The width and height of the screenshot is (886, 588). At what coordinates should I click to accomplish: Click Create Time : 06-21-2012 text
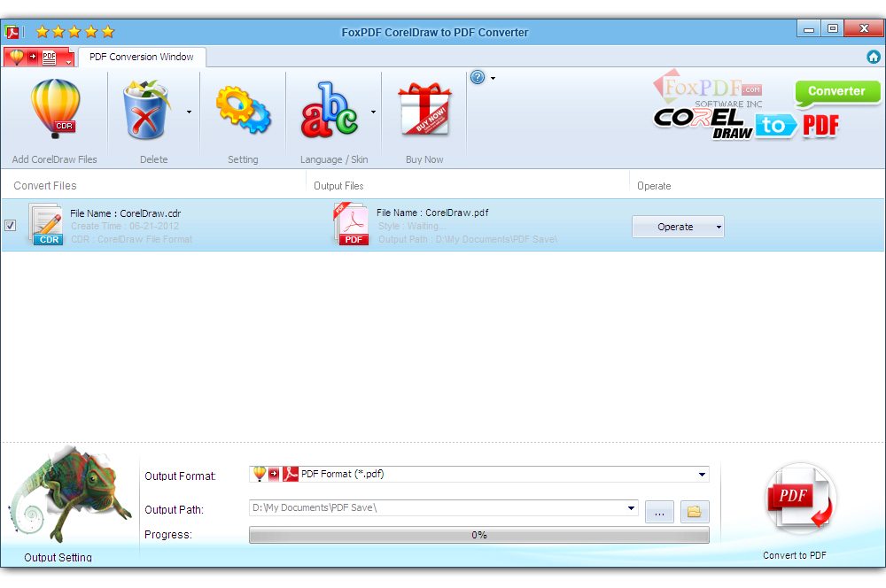[125, 226]
